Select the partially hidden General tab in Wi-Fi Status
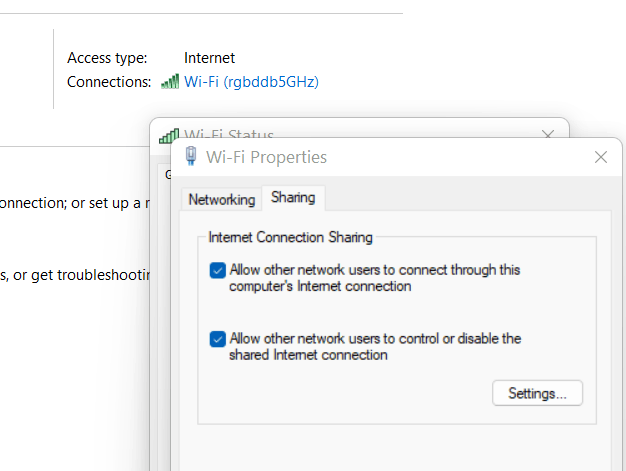 click(168, 174)
